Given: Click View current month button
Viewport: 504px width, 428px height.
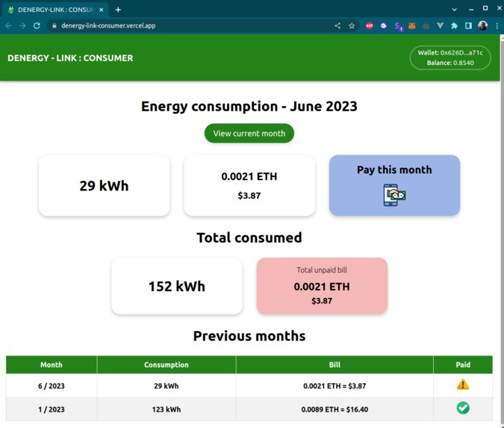Looking at the screenshot, I should 249,134.
